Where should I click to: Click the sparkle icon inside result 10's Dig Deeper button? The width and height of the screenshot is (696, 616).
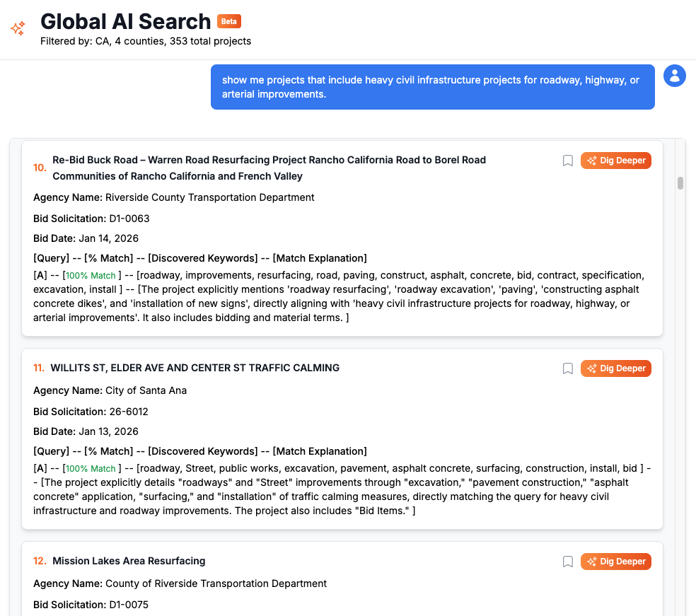(591, 161)
